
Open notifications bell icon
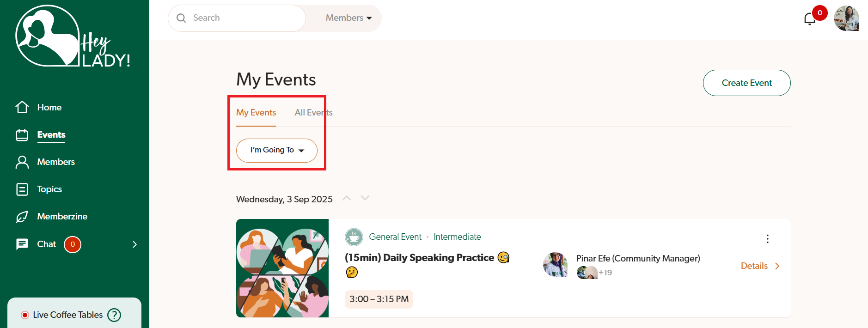[x=809, y=19]
